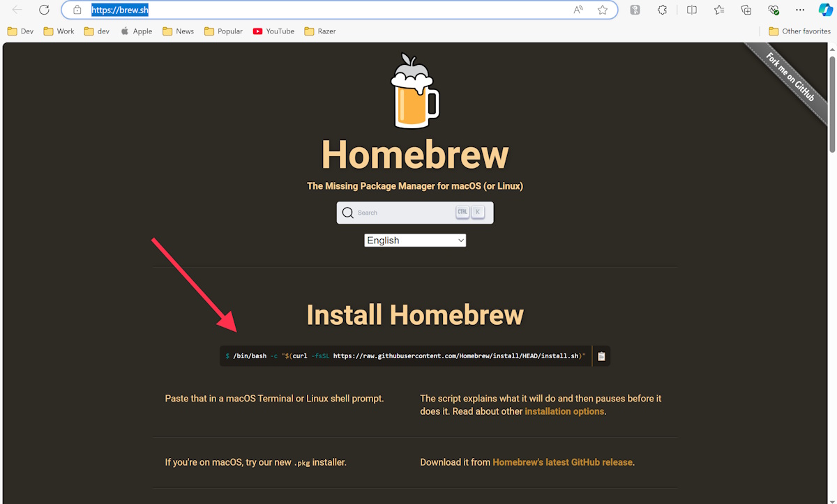Open the Popular favorites folder
This screenshot has width=837, height=504.
click(x=223, y=31)
